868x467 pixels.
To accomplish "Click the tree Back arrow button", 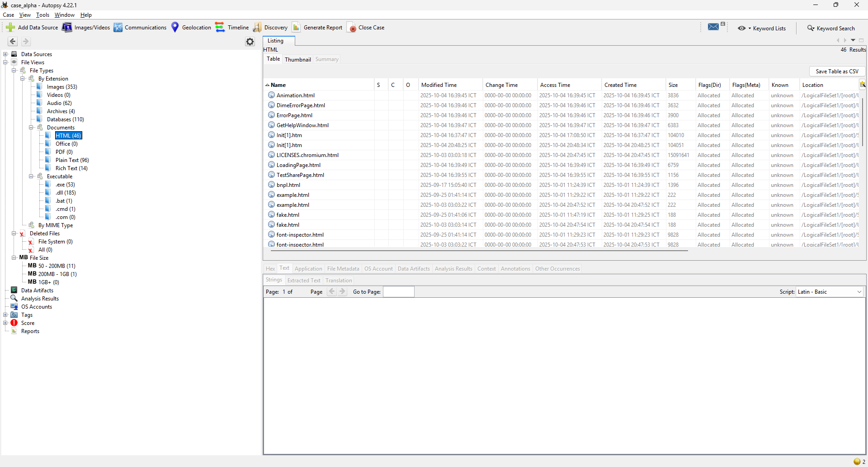I will 13,42.
